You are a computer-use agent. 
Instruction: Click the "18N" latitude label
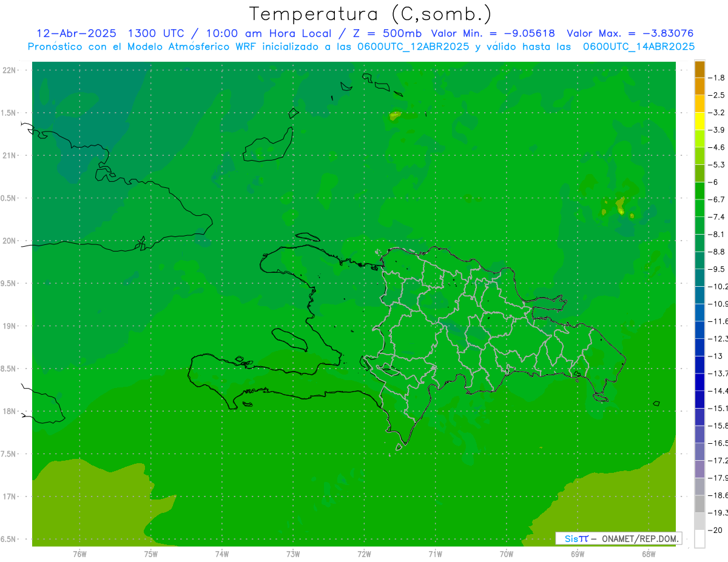(9, 412)
